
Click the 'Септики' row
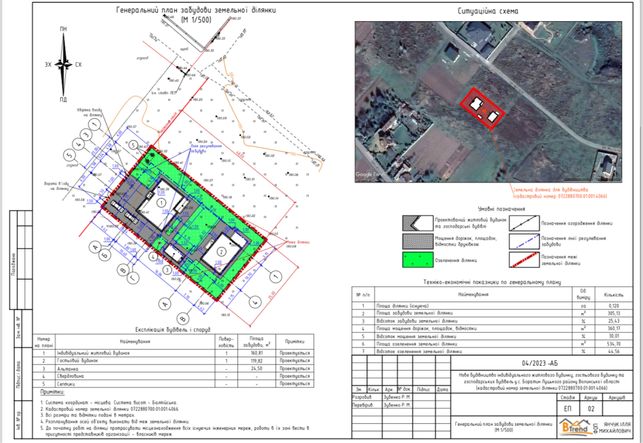(x=173, y=384)
